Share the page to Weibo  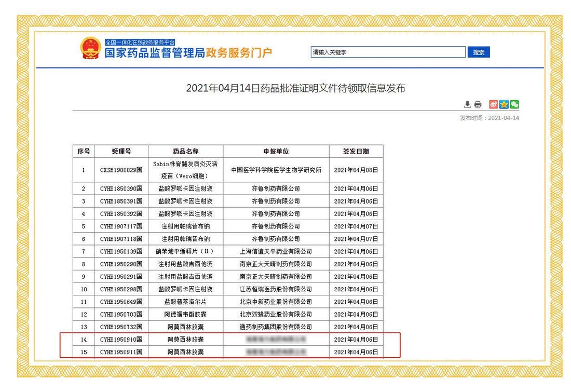click(x=493, y=104)
